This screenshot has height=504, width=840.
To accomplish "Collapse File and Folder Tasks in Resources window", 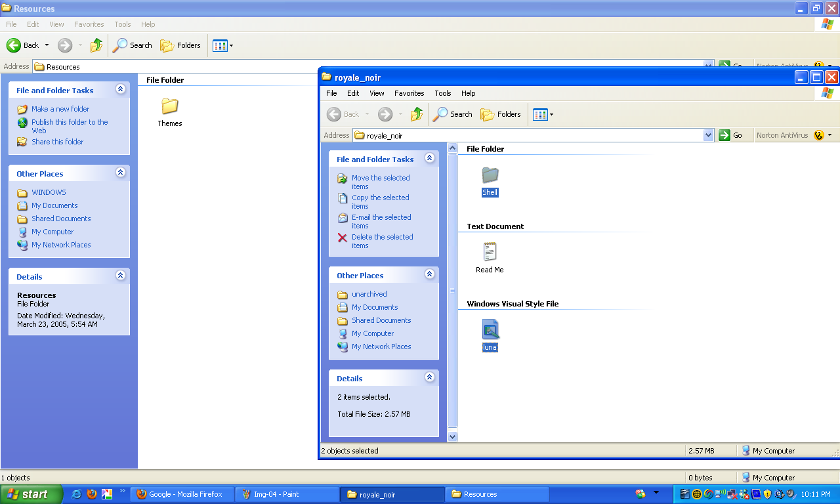I will pyautogui.click(x=120, y=89).
